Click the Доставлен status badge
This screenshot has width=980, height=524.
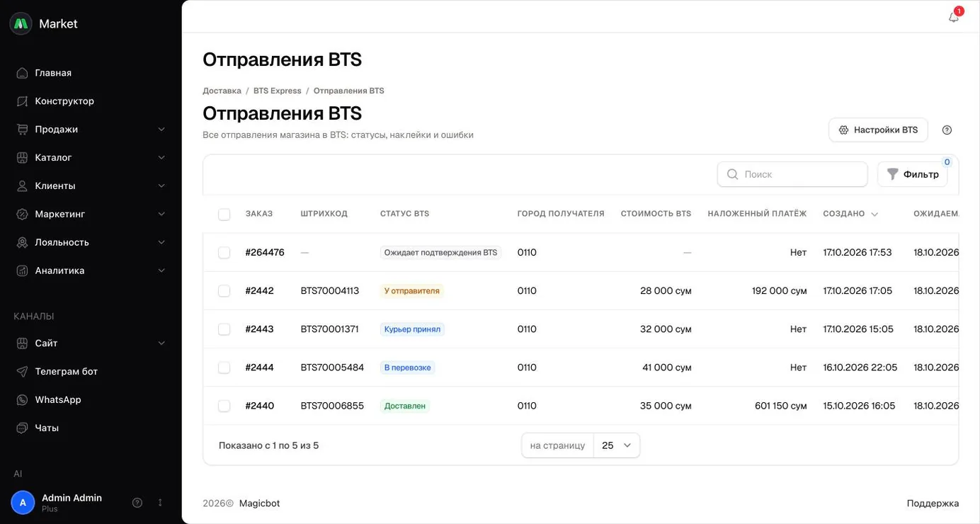(x=405, y=406)
